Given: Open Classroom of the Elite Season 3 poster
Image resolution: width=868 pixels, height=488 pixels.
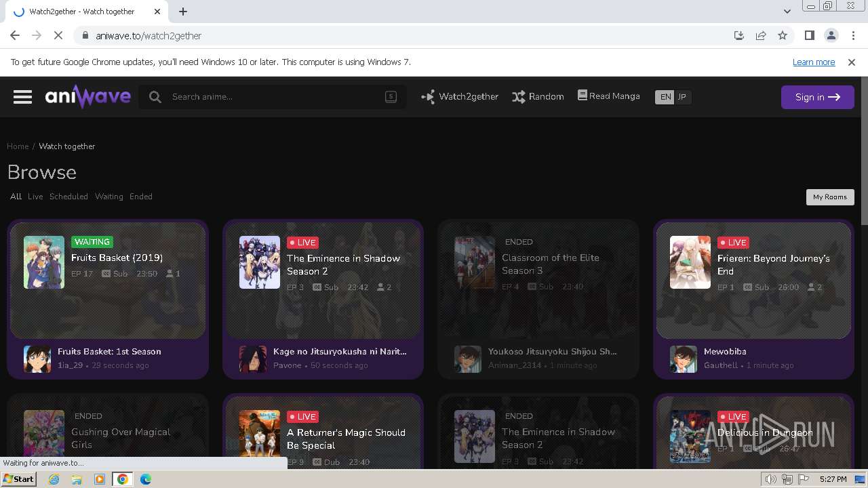Looking at the screenshot, I should point(475,262).
